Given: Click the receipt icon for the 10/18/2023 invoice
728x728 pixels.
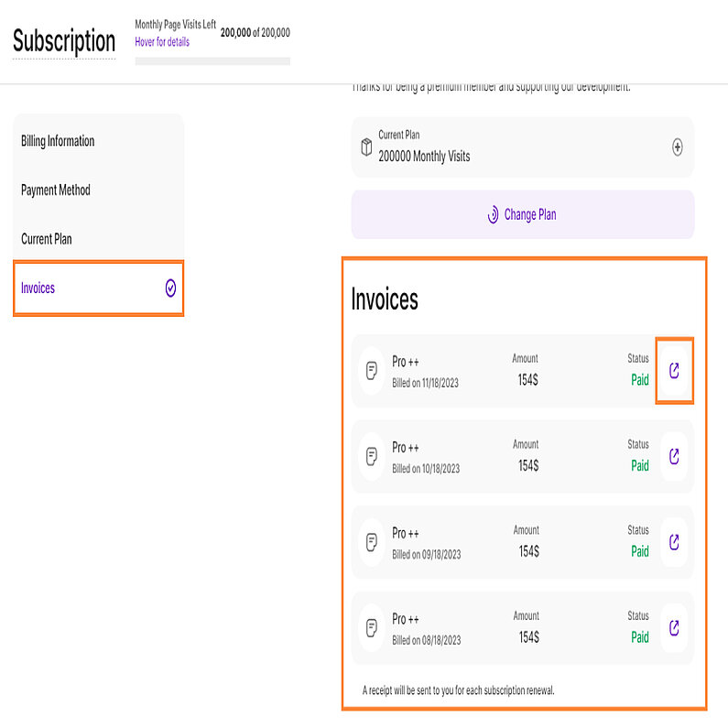Looking at the screenshot, I should [372, 456].
